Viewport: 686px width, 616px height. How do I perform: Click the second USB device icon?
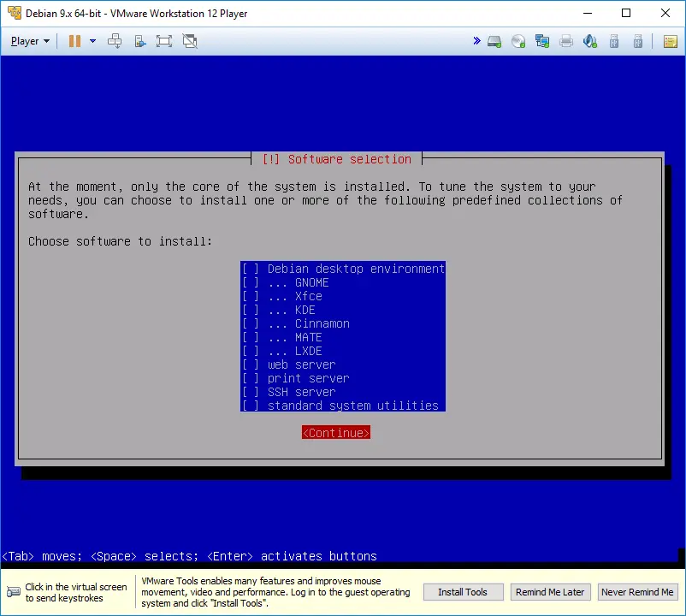[638, 42]
